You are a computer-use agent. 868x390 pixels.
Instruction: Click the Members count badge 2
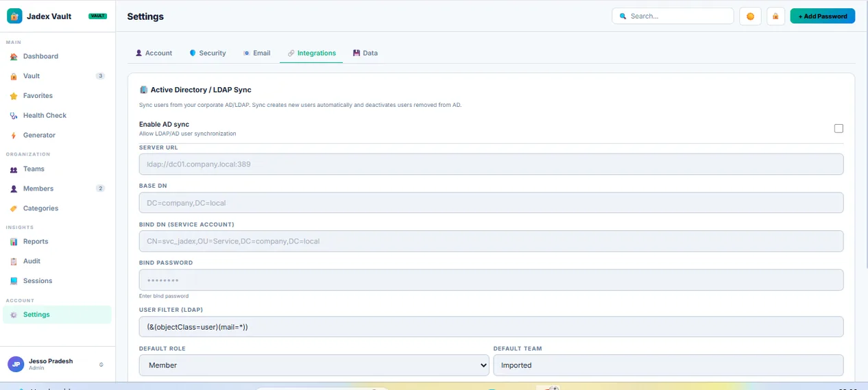pyautogui.click(x=101, y=188)
